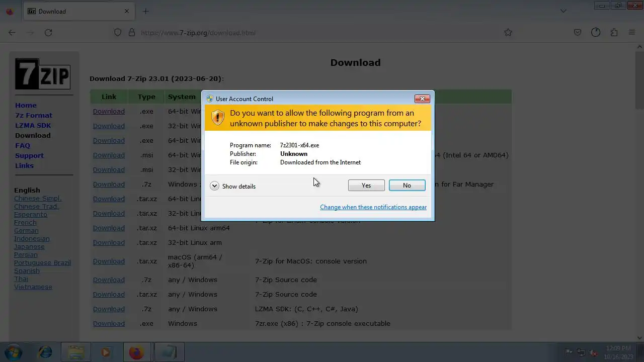Screen dimensions: 644x362
Task: Click the last running-program taskbar icon
Action: pyautogui.click(x=169, y=352)
